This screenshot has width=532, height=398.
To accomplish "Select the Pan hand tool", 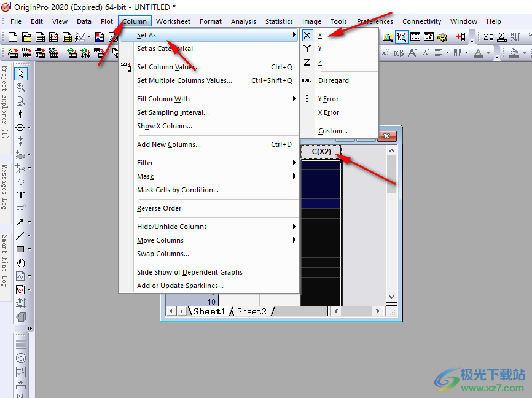I will (x=21, y=263).
